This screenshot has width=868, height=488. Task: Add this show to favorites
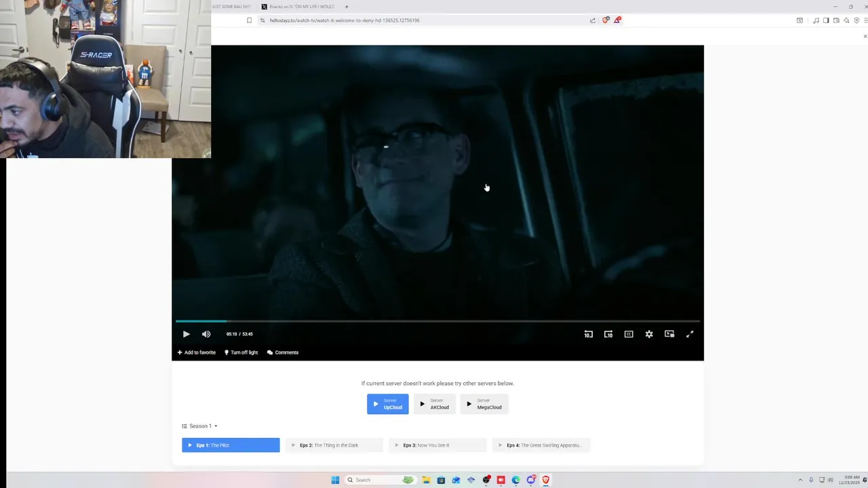[197, 352]
